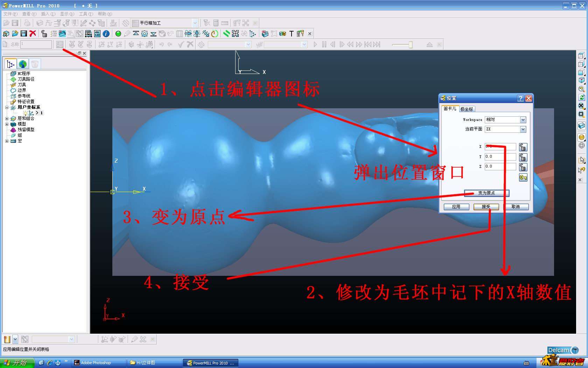Switch to the 笛卡儿 tab

coord(450,109)
